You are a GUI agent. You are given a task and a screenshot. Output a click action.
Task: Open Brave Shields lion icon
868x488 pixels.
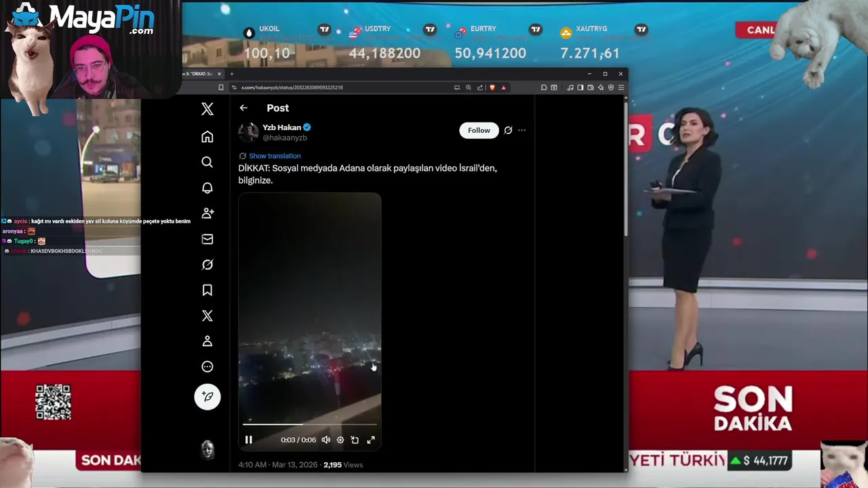tap(492, 87)
